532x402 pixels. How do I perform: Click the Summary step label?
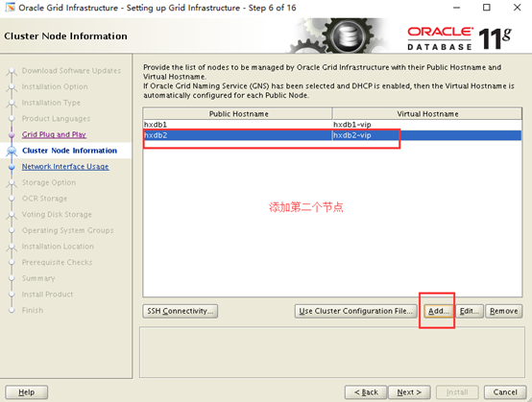pos(38,278)
